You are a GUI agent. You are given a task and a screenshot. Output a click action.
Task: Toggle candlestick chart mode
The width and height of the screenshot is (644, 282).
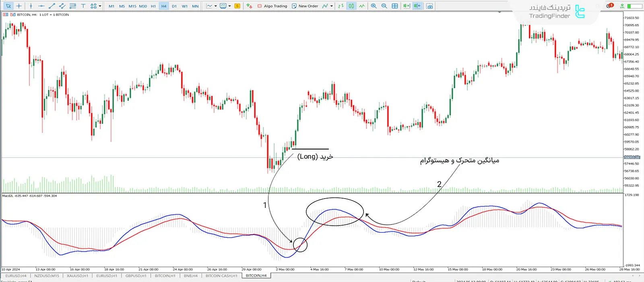(351, 6)
